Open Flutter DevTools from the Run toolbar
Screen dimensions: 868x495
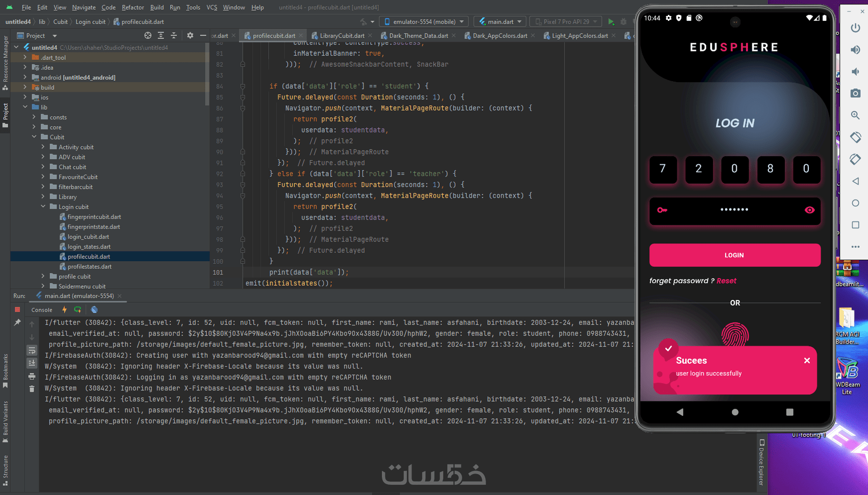click(x=94, y=310)
